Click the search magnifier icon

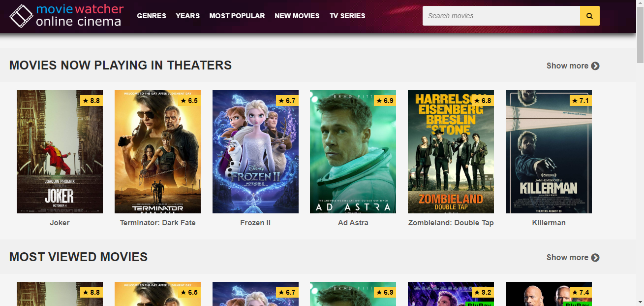pos(589,15)
